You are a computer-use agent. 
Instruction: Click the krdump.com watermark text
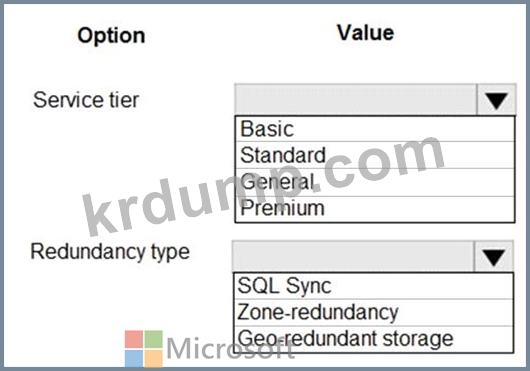[264, 186]
